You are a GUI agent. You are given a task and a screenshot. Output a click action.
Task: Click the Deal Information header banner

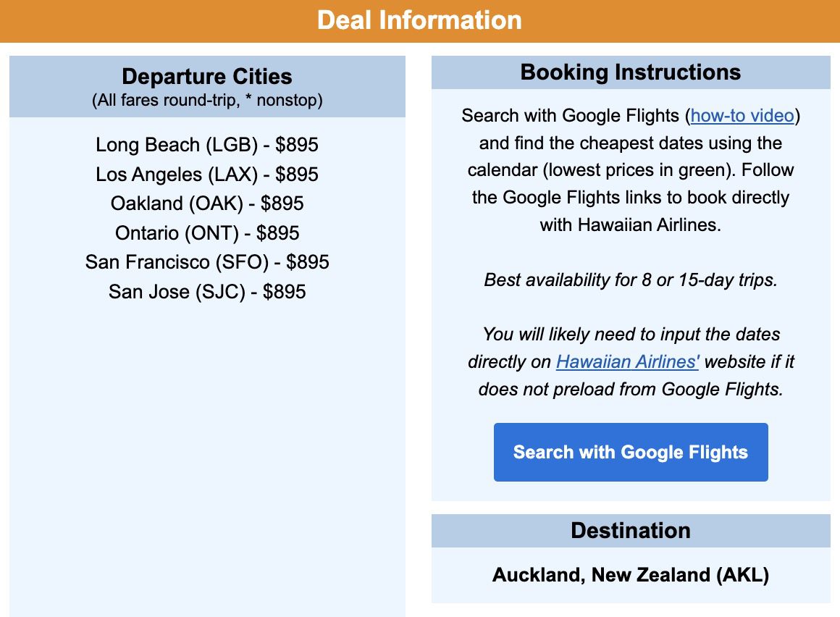(x=420, y=20)
